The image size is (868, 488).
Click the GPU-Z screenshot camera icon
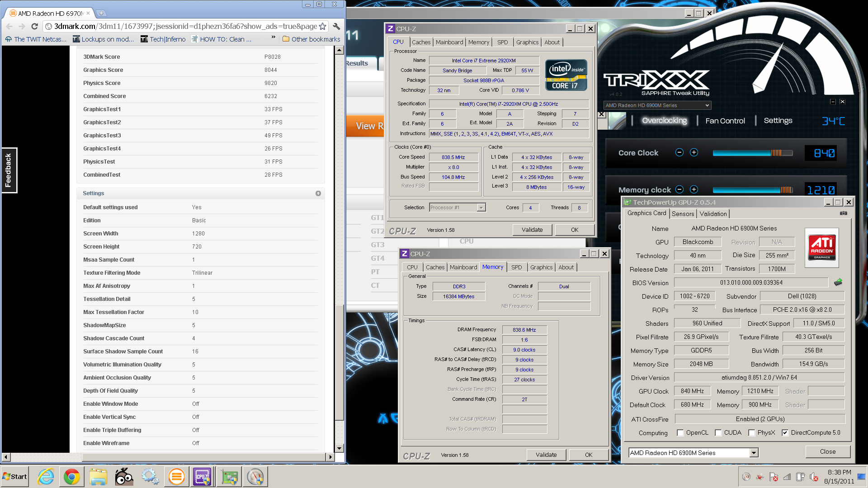(x=844, y=213)
